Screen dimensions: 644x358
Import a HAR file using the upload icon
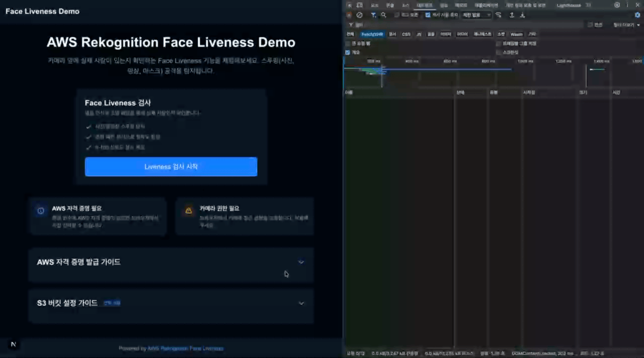(x=512, y=15)
